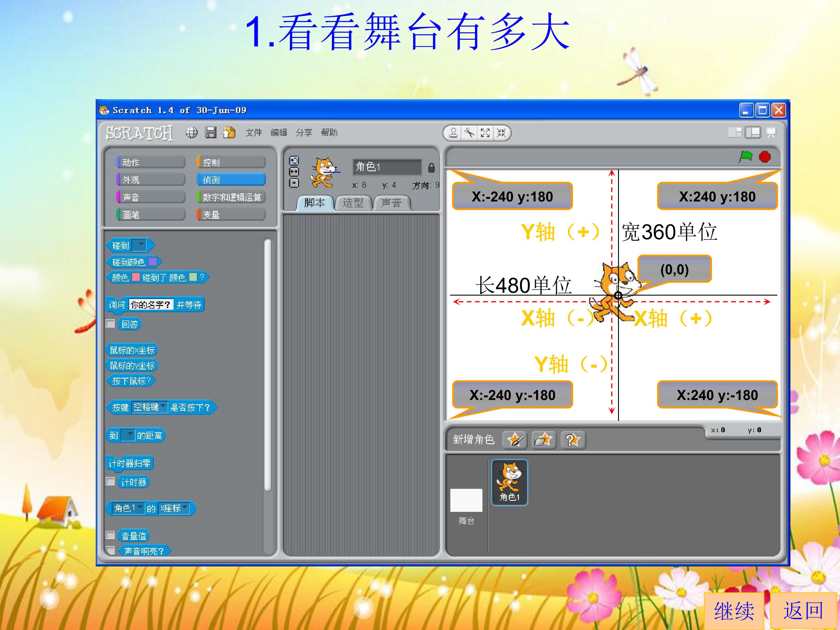Click purple color swatch in 碰到颜色 block

153,262
